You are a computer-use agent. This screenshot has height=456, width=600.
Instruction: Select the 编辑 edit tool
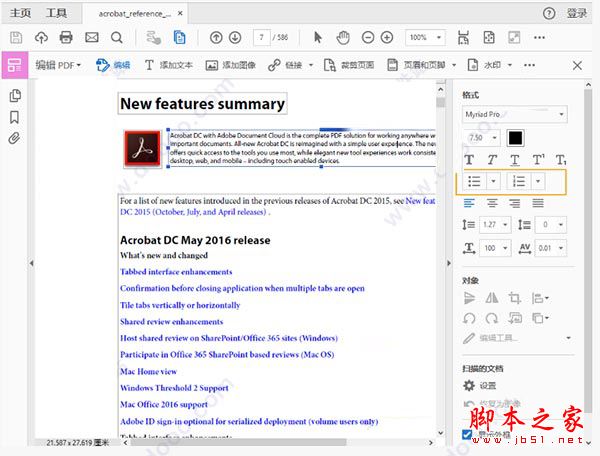coord(113,65)
